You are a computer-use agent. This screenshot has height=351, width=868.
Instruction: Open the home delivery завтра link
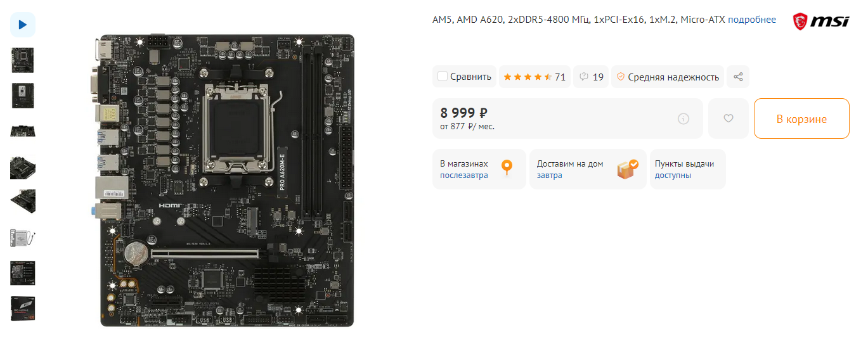550,175
